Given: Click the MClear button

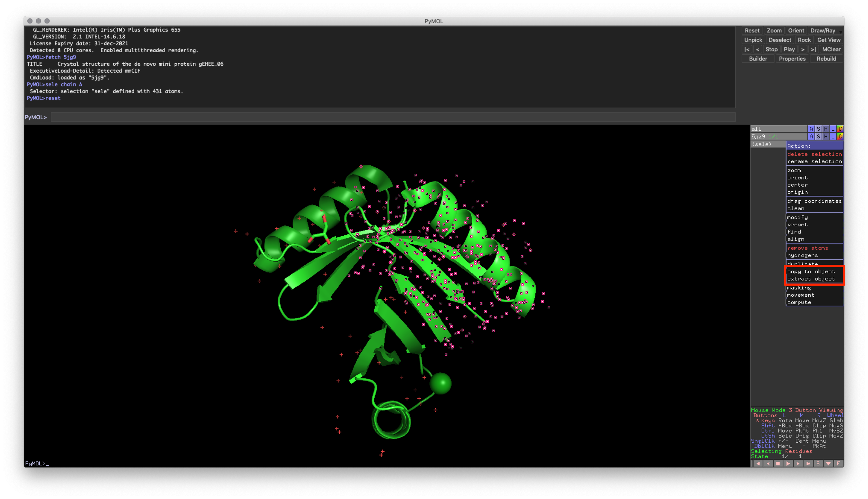Looking at the screenshot, I should click(831, 49).
